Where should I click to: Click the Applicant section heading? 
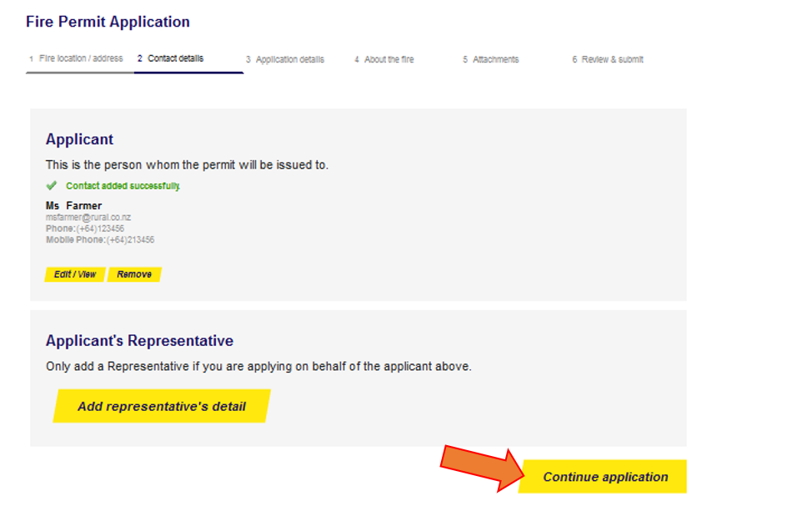79,139
